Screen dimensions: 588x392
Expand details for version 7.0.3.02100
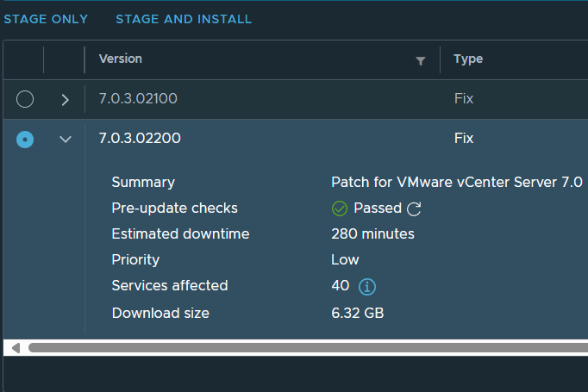coord(65,99)
